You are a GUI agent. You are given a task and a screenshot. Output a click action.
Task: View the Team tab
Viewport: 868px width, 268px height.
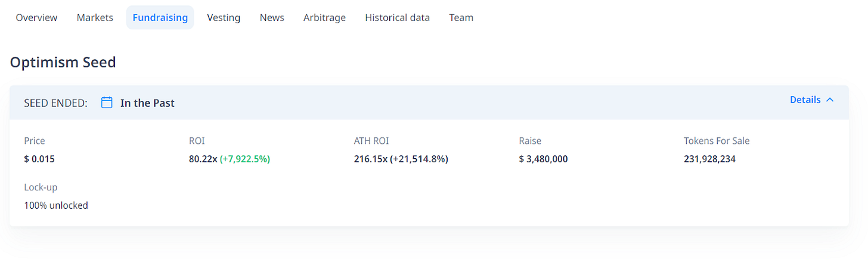[461, 17]
